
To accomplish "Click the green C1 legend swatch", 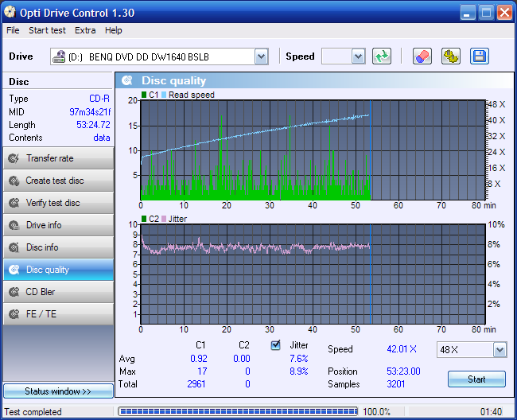I will coord(144,95).
